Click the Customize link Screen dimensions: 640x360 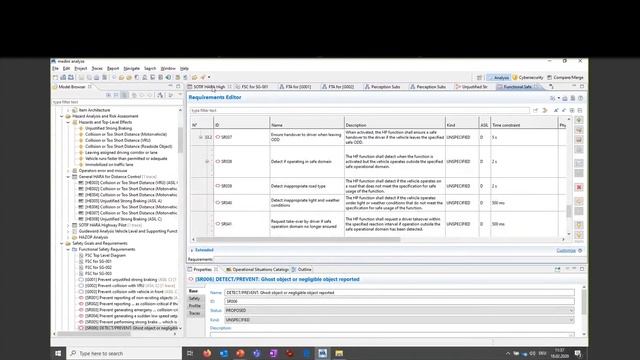(566, 250)
